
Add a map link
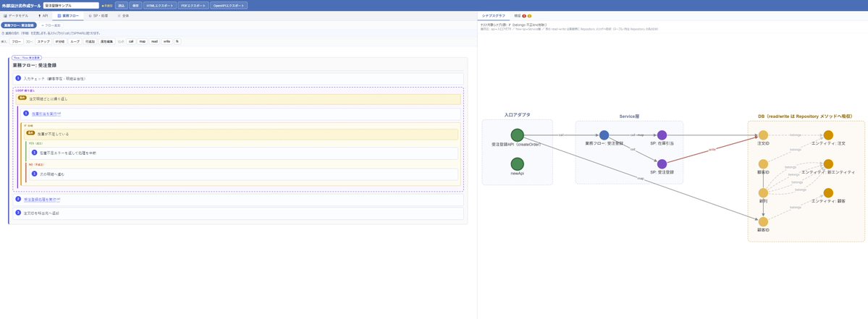143,41
